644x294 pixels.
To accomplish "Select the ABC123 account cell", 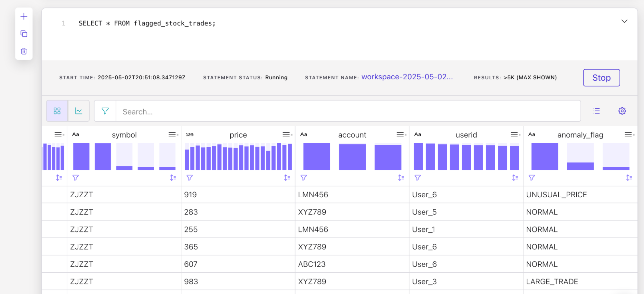I will pyautogui.click(x=352, y=264).
